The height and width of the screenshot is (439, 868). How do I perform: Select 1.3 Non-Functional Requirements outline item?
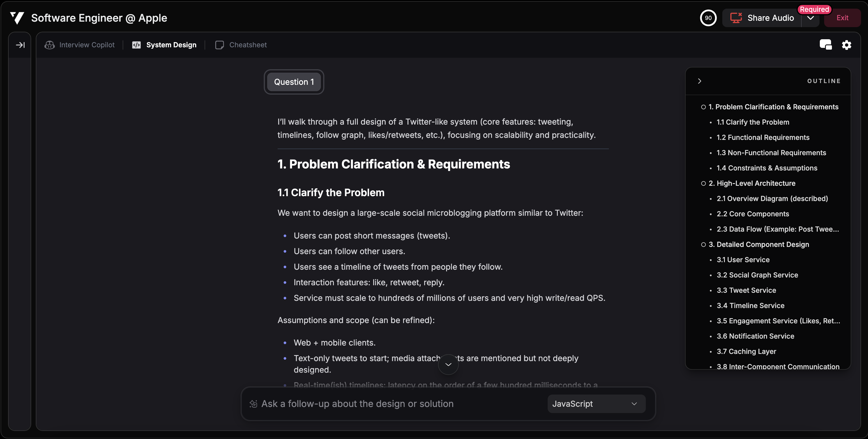(771, 153)
